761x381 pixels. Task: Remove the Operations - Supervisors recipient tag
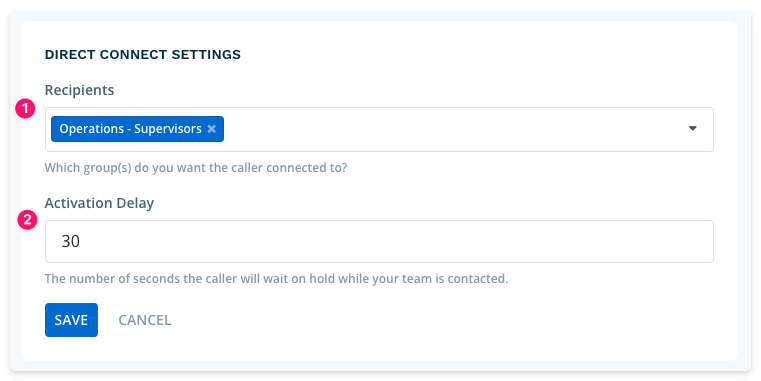(212, 129)
